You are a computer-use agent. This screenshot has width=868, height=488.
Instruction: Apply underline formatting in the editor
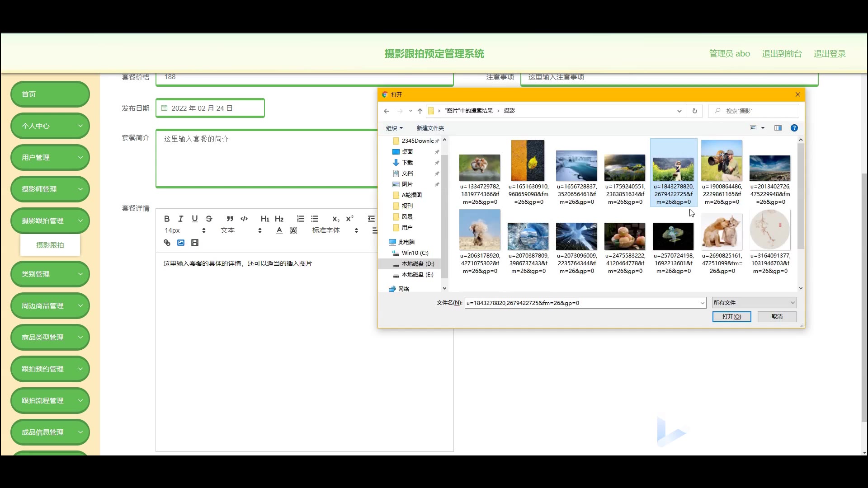pos(195,219)
